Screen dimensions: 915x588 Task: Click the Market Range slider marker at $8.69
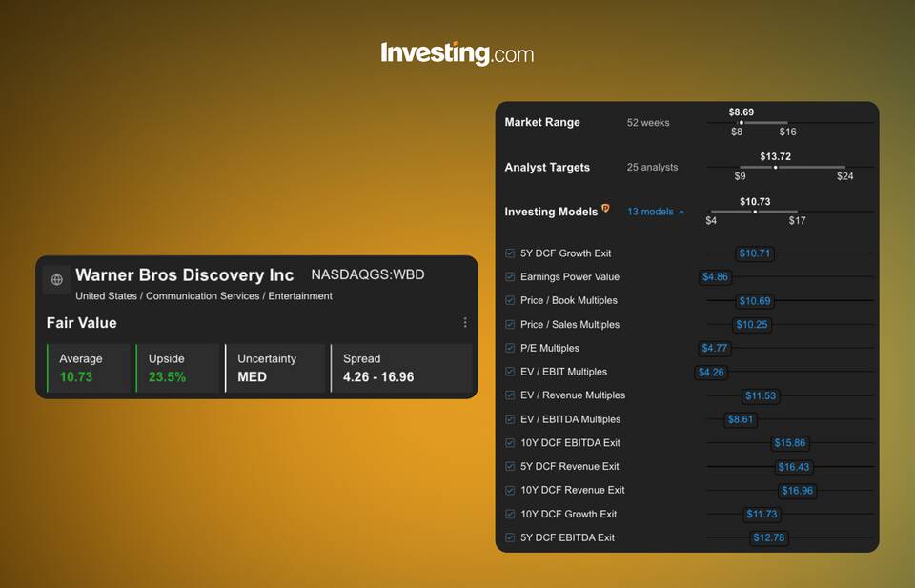[x=742, y=123]
